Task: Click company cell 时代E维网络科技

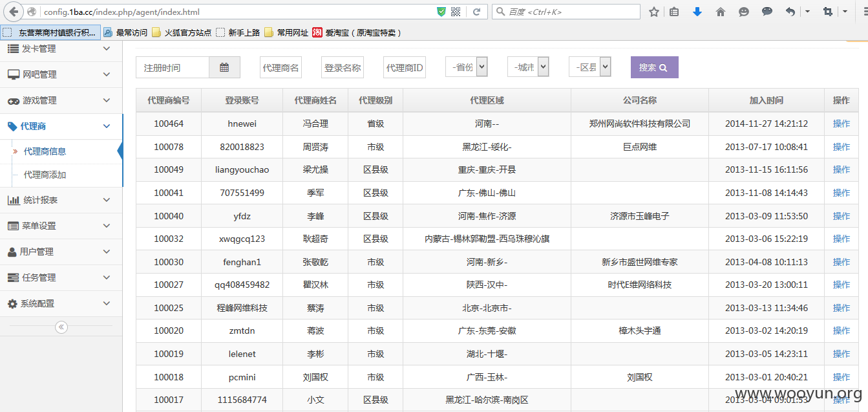Action: click(x=640, y=285)
